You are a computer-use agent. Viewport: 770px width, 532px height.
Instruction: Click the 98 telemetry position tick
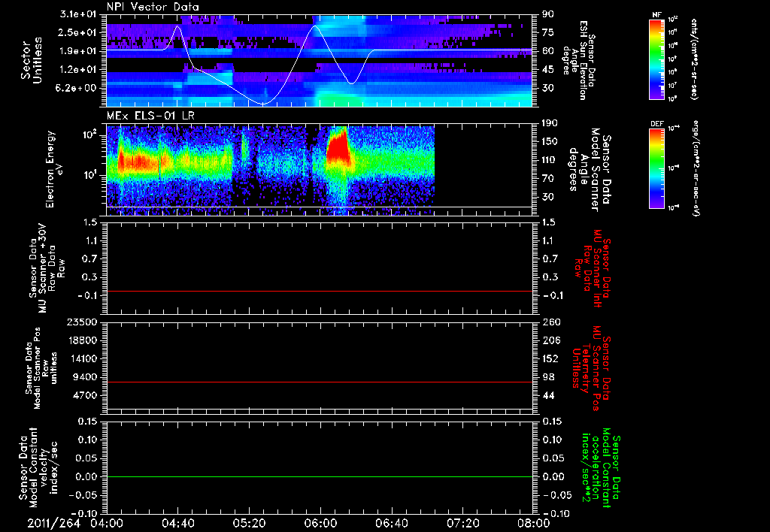[x=548, y=377]
